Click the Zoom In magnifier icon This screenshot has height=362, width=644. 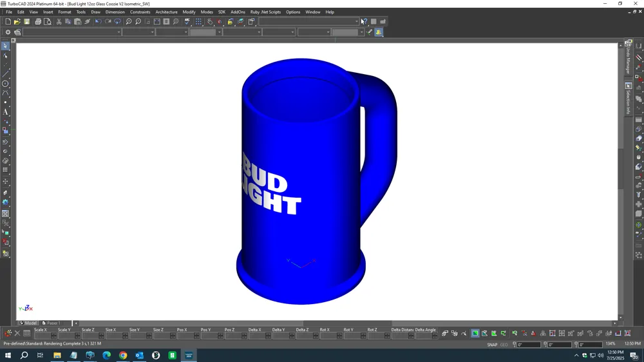[x=129, y=21]
